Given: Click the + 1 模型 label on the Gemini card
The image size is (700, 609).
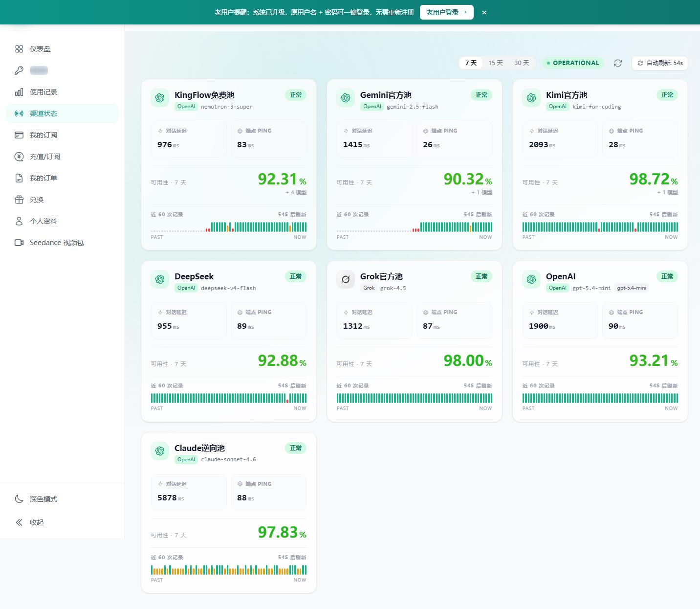Looking at the screenshot, I should (482, 192).
